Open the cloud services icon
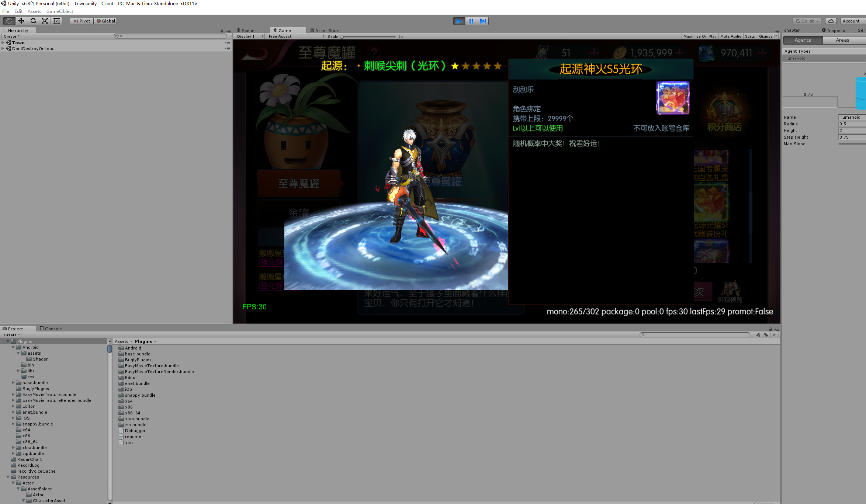The width and height of the screenshot is (866, 504). (831, 21)
